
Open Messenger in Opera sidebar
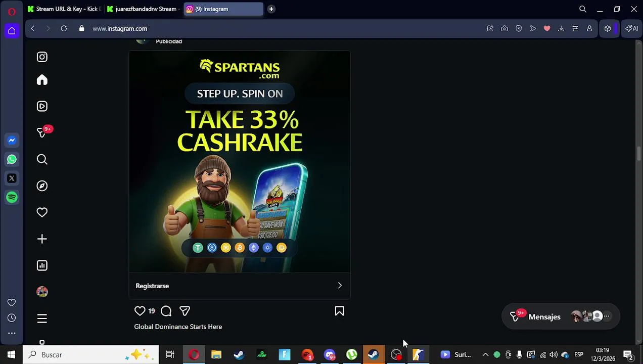pyautogui.click(x=12, y=140)
